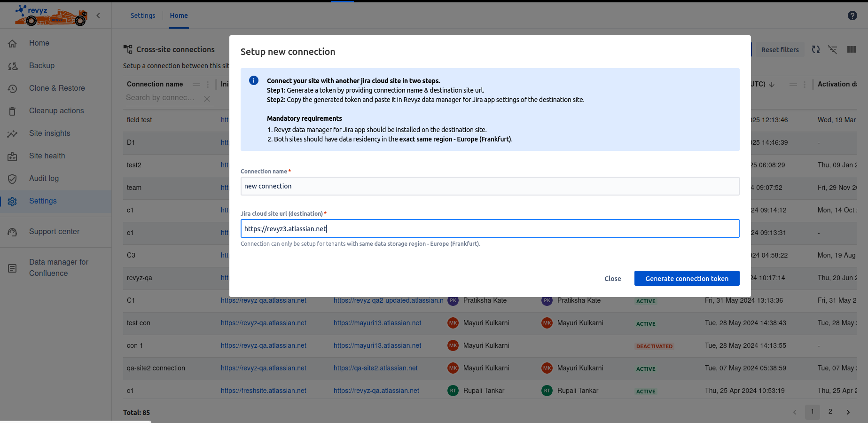The height and width of the screenshot is (423, 868).
Task: Switch to the Home tab
Action: 179,16
